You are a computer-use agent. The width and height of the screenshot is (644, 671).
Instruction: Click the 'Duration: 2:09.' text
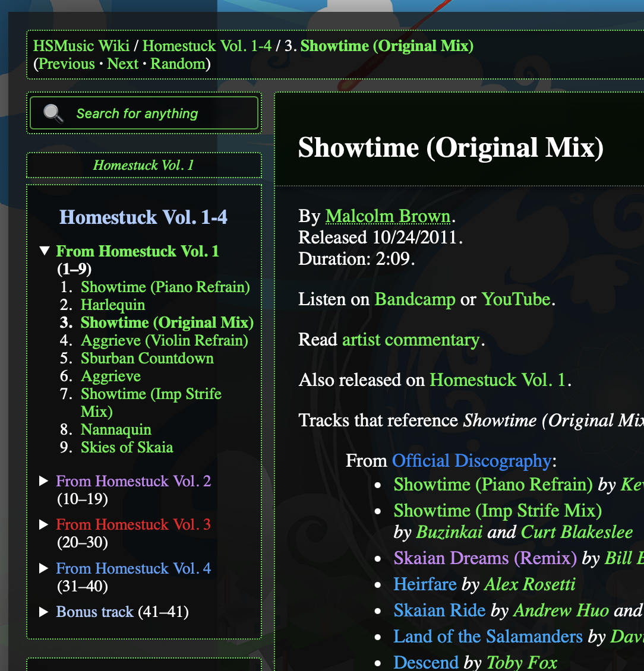[x=356, y=258]
